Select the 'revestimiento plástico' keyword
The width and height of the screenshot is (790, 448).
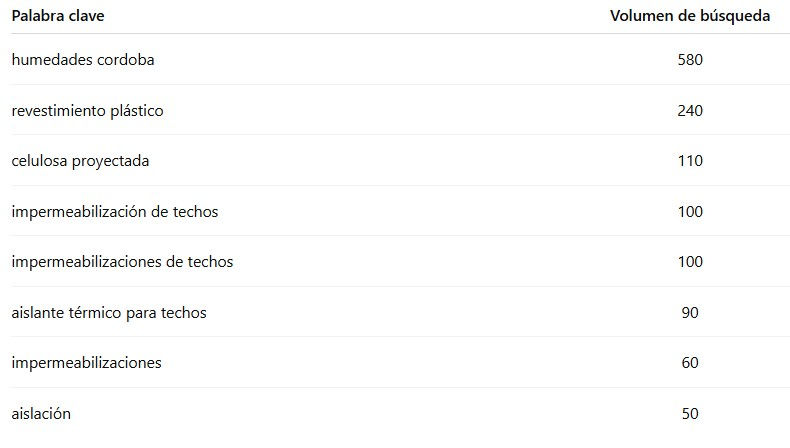tap(87, 111)
